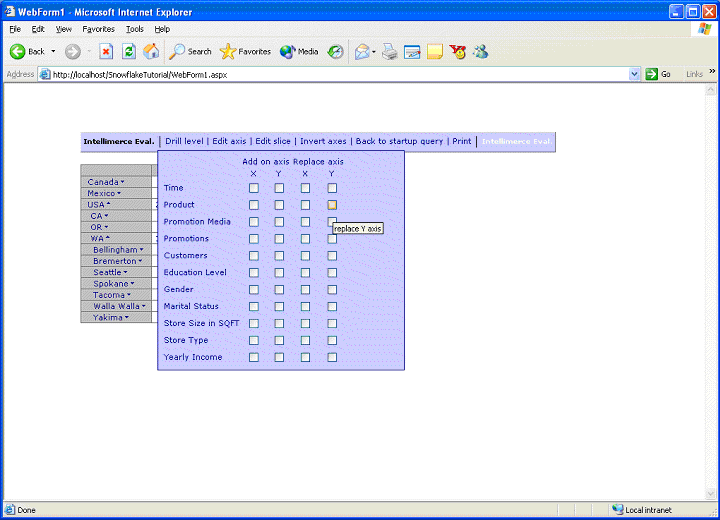Click the Invert axes link
This screenshot has height=520, width=720.
coord(323,141)
